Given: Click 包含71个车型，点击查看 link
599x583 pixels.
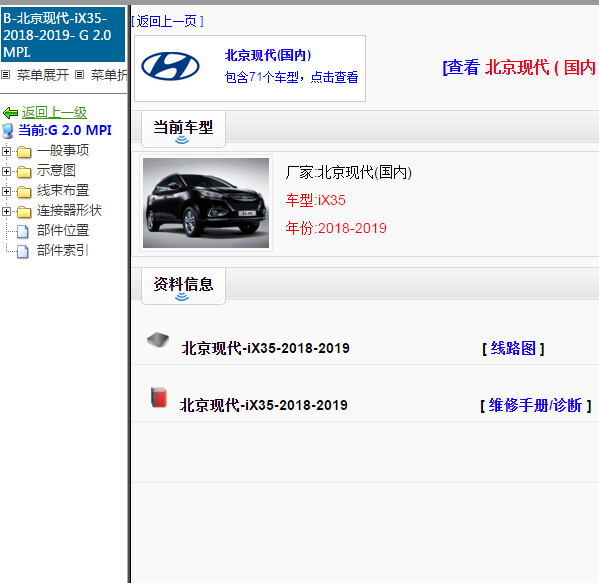Looking at the screenshot, I should click(291, 77).
